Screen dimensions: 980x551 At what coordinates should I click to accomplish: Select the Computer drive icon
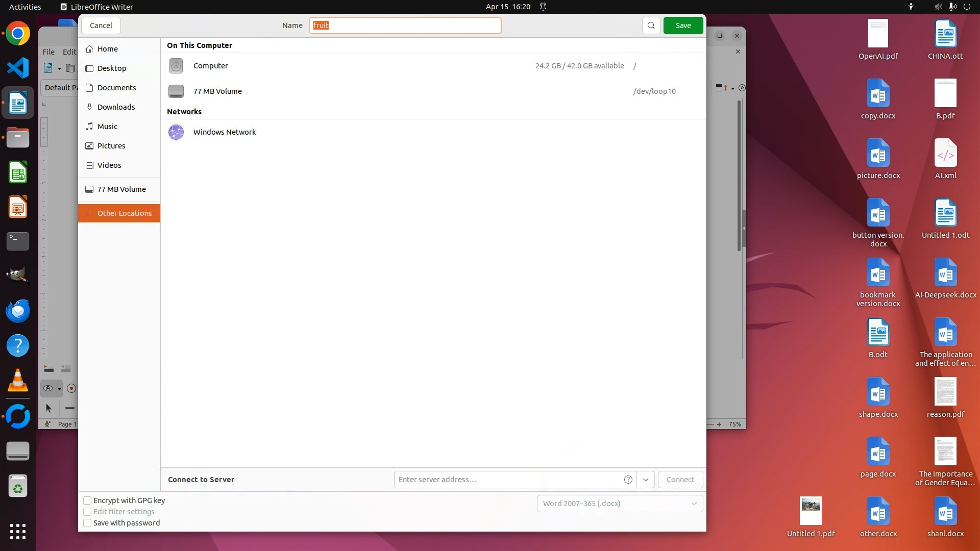[x=176, y=66]
